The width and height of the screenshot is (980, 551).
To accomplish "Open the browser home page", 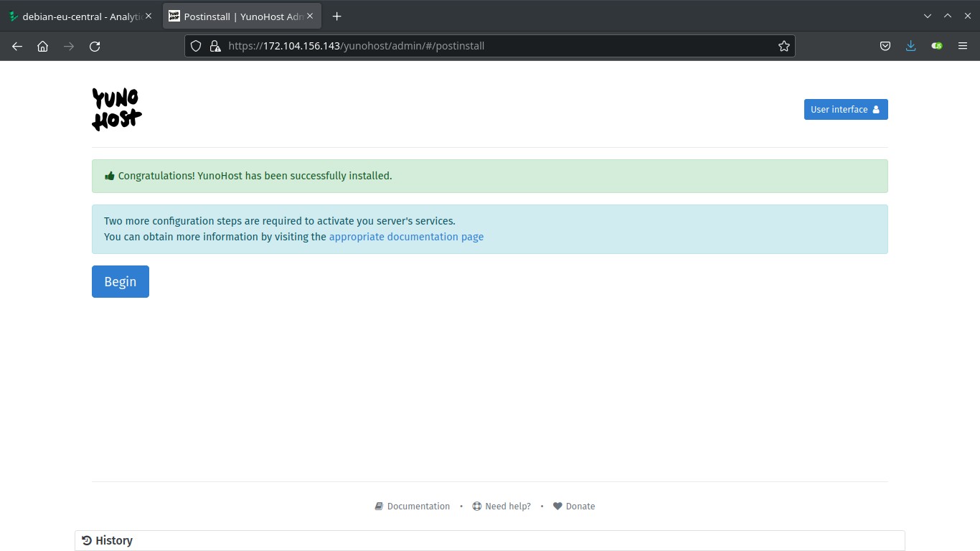I will pos(43,46).
